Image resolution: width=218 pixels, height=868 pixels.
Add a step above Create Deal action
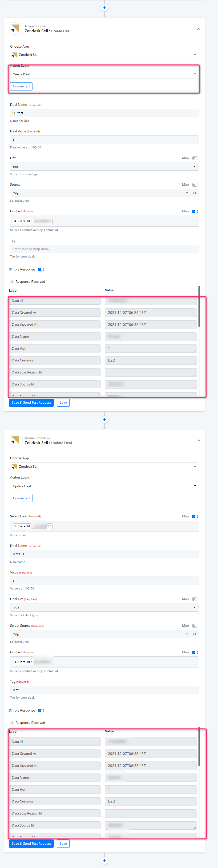pos(105,8)
